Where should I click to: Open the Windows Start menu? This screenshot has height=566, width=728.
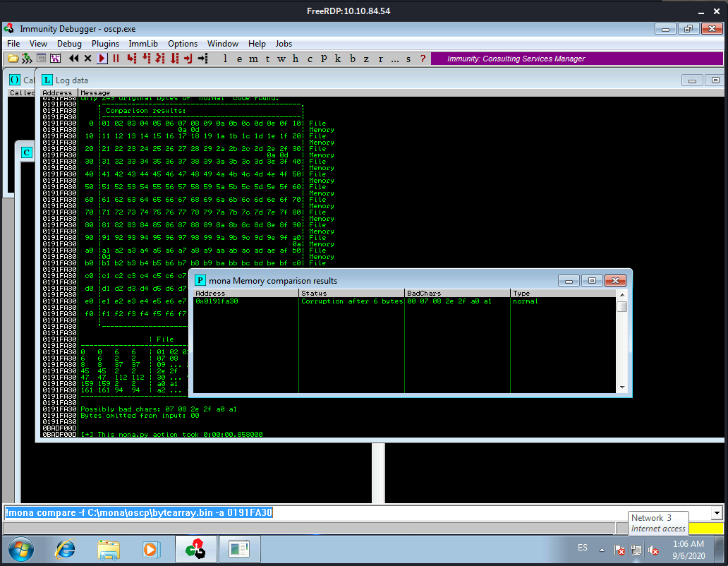coord(21,550)
